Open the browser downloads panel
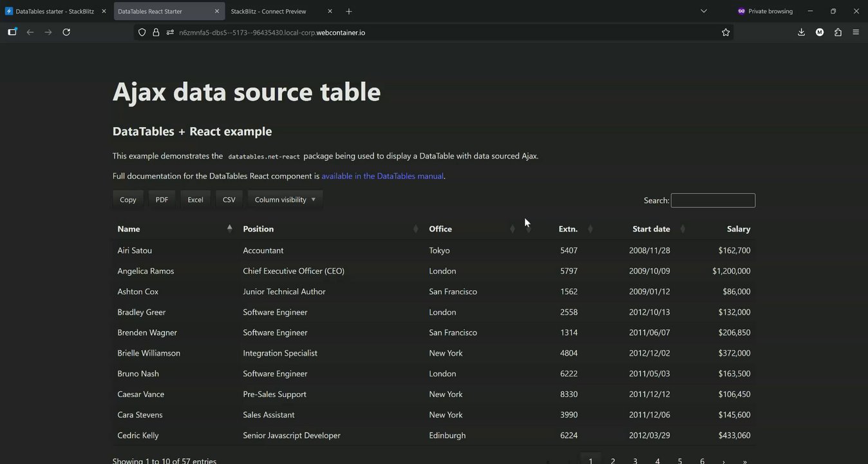The image size is (868, 464). pos(801,32)
